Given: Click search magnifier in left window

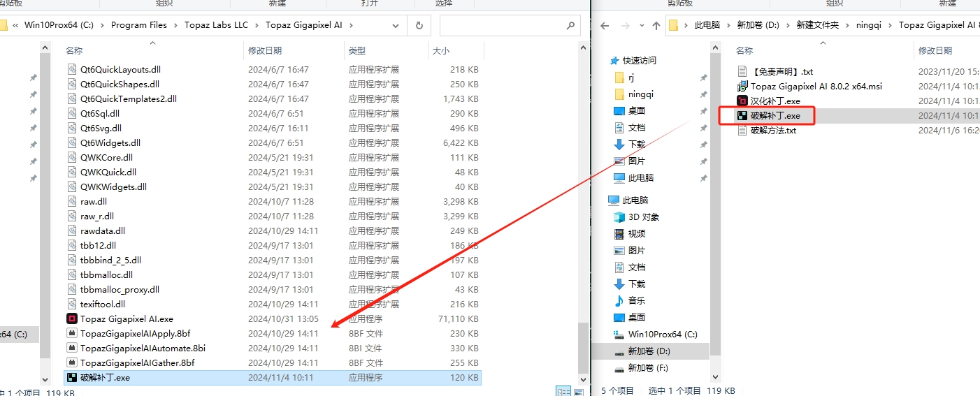Looking at the screenshot, I should point(570,25).
